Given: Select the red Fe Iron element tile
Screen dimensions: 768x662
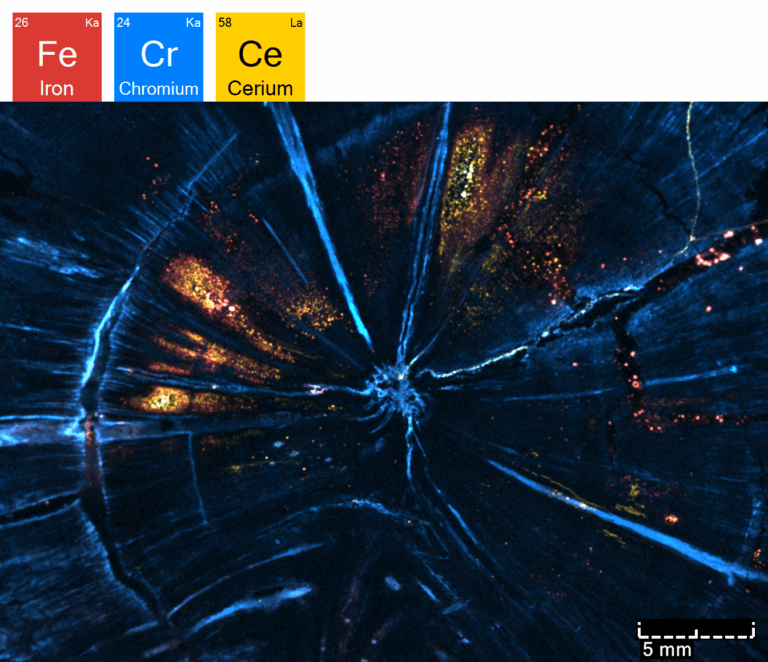Looking at the screenshot, I should tap(57, 57).
